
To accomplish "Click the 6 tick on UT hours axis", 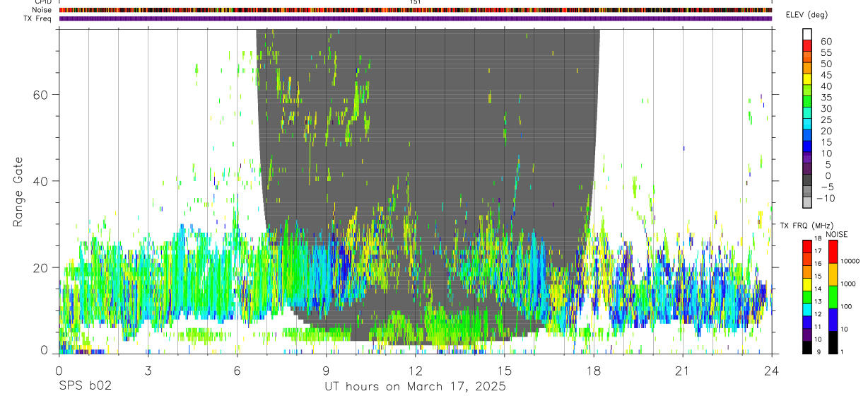I will pyautogui.click(x=237, y=371).
